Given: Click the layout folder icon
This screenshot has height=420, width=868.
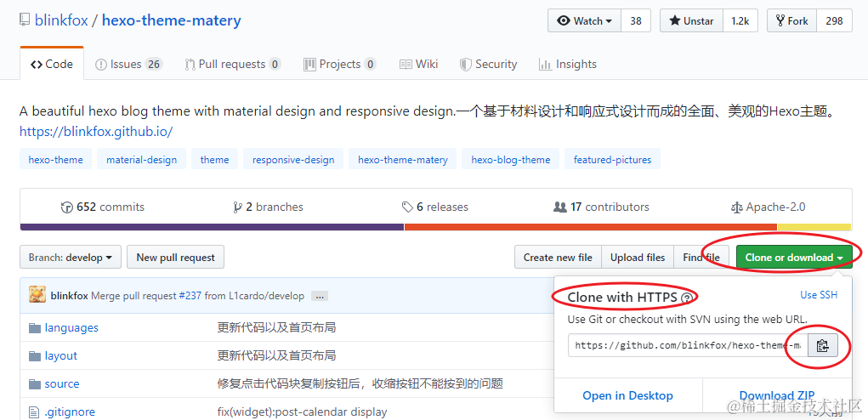Looking at the screenshot, I should (x=35, y=356).
